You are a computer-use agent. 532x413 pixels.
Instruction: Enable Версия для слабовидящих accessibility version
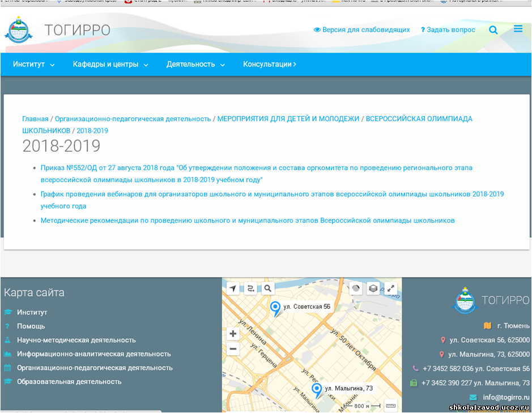coord(361,30)
